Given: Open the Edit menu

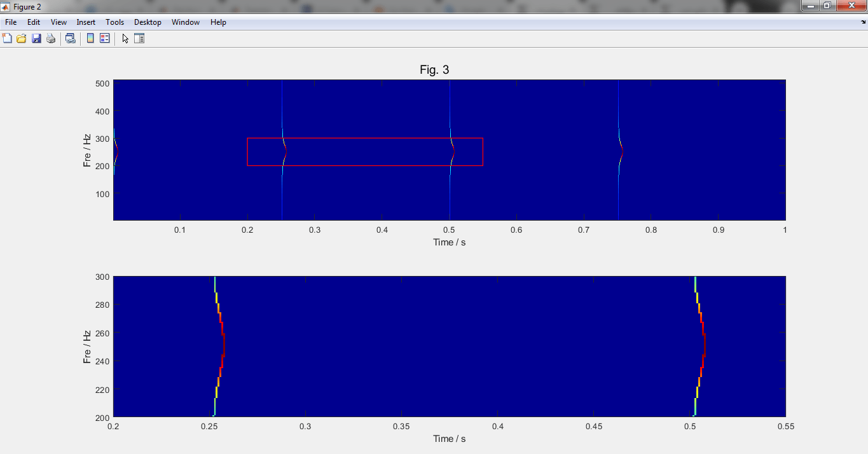Looking at the screenshot, I should [34, 22].
